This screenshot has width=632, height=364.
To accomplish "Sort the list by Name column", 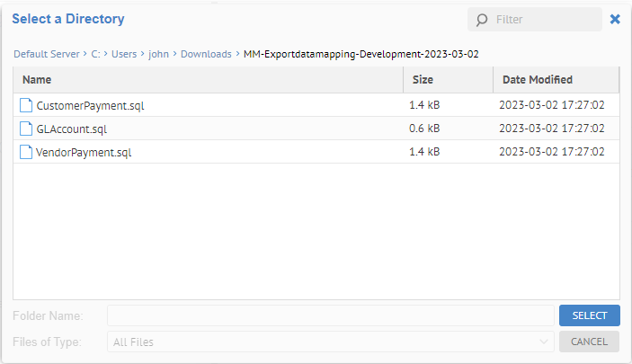I will (x=208, y=80).
